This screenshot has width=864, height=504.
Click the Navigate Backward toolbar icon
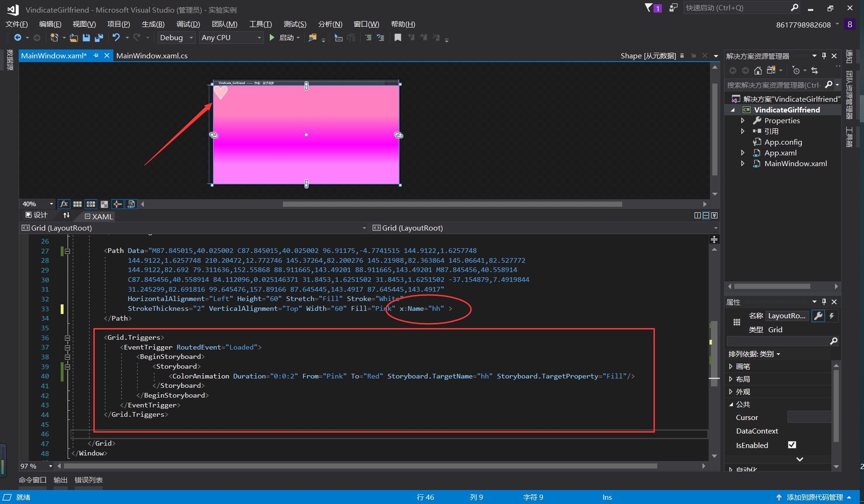tap(18, 37)
